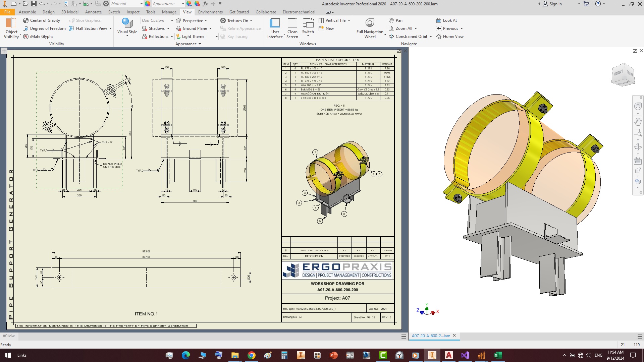Screen dimensions: 644x362
Task: Open Excel from the Windows taskbar
Action: pos(498,355)
